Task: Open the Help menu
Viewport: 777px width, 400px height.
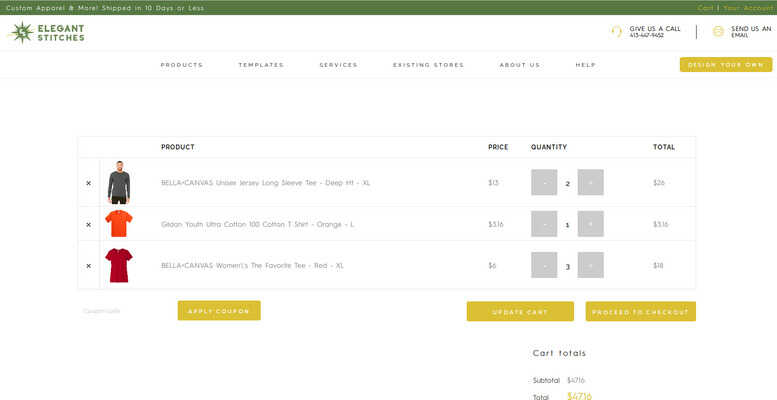Action: coord(585,65)
